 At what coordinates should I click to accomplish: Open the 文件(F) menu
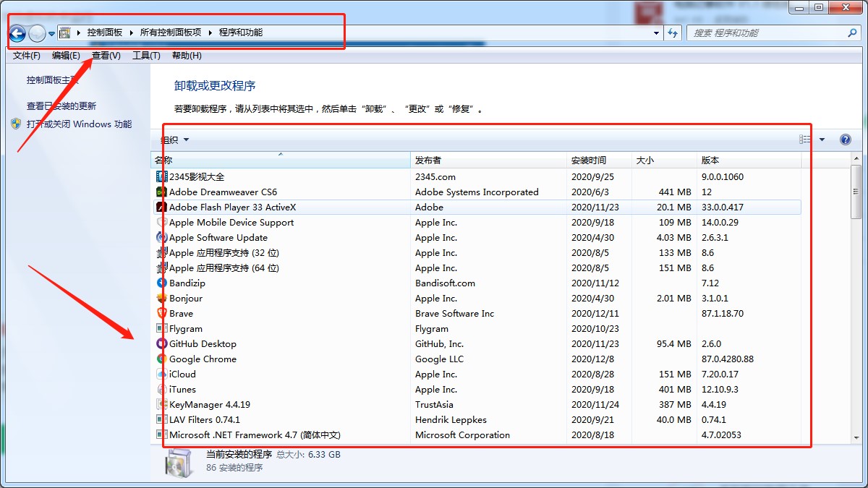click(x=27, y=56)
